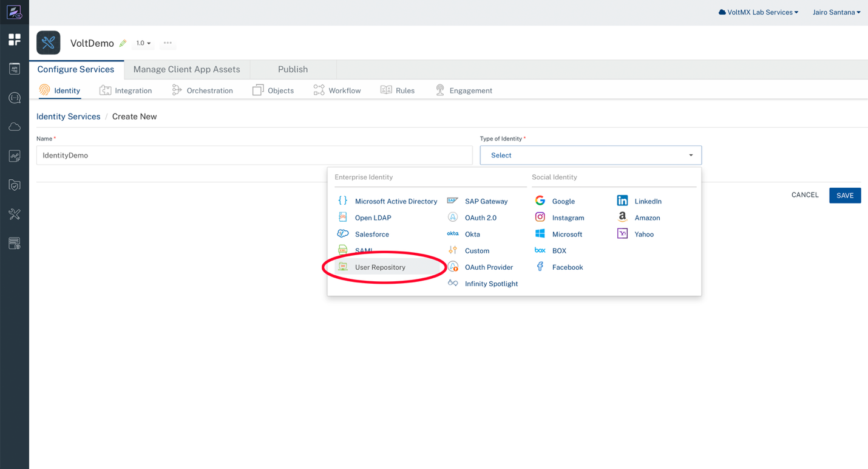Select Amazon from the social identity list

[639, 217]
